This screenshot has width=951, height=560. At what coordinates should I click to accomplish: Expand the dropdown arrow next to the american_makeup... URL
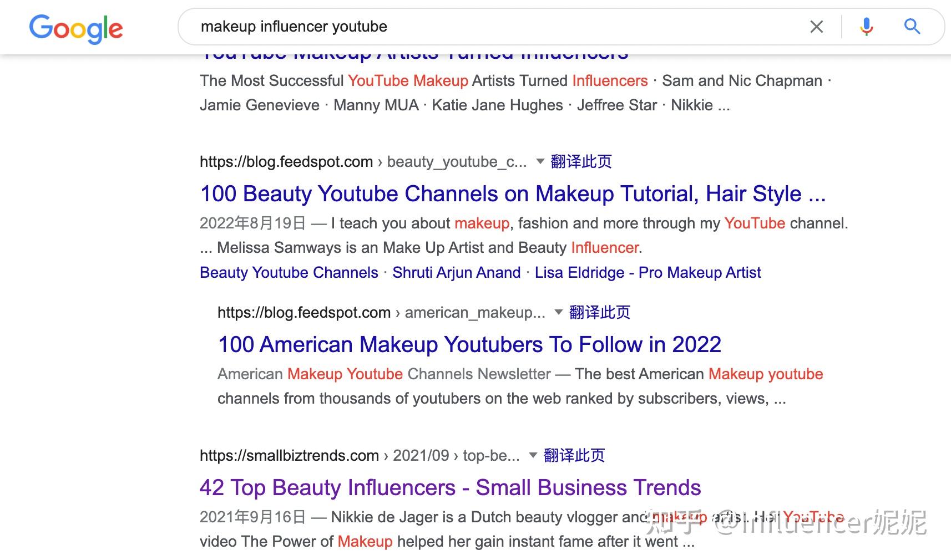[559, 313]
